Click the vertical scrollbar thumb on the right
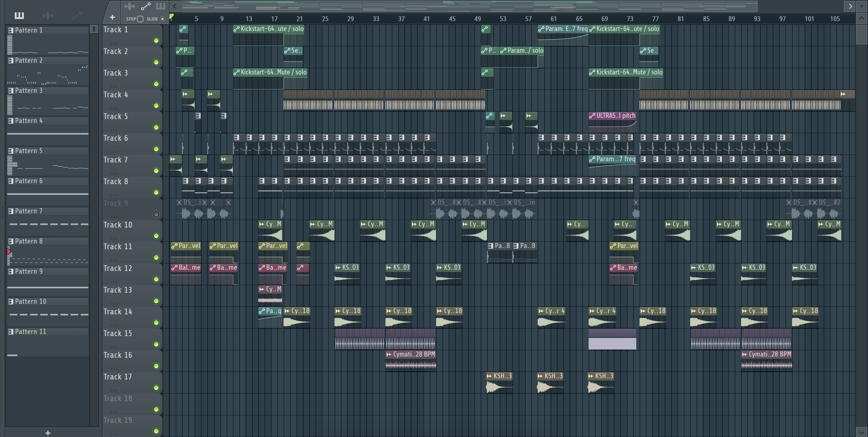Screen dimensions: 868x437 pos(861,34)
